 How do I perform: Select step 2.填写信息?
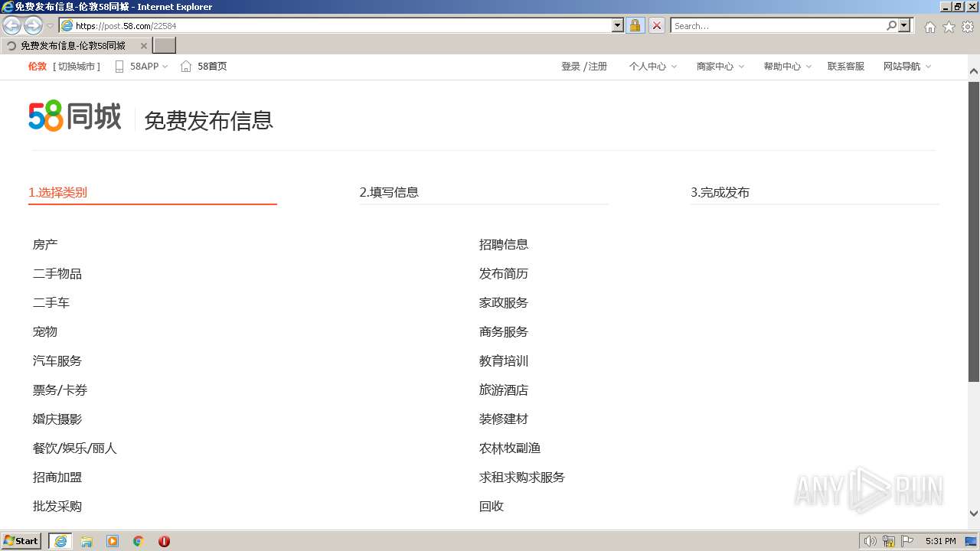(389, 193)
